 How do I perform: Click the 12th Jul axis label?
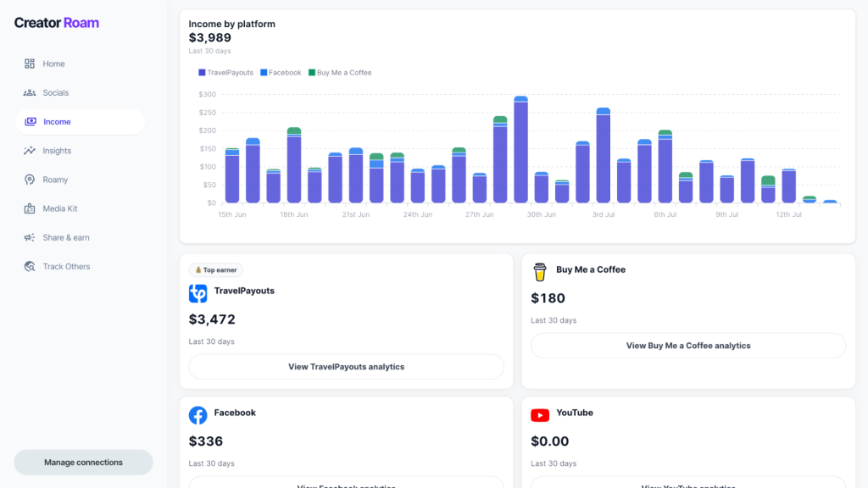point(788,214)
